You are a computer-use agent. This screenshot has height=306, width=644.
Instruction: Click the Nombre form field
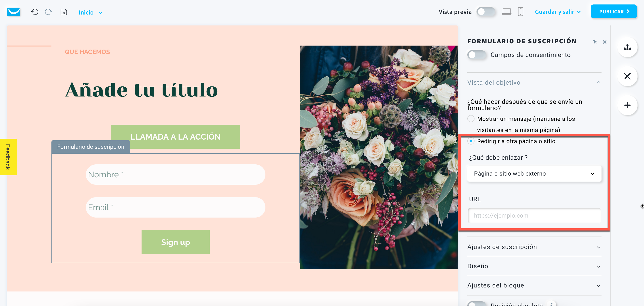(176, 174)
